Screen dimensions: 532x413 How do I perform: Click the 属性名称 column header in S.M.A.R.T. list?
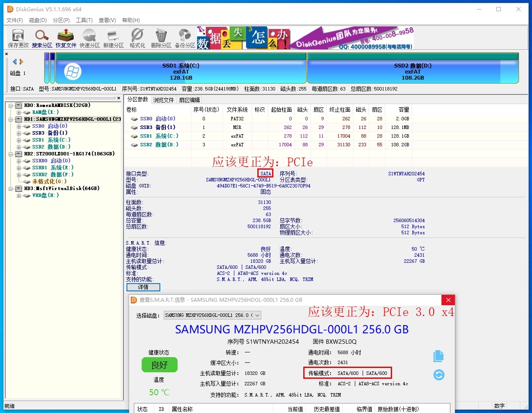221,409
